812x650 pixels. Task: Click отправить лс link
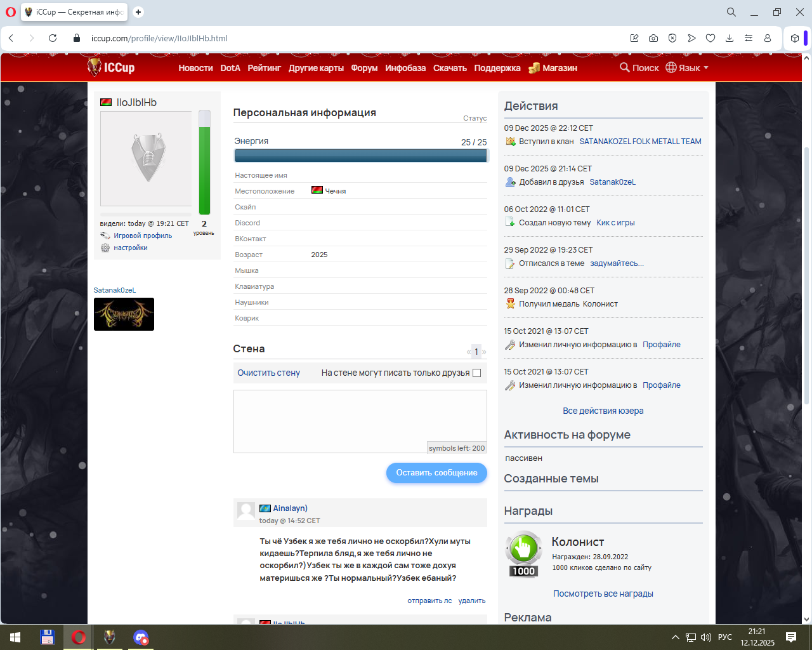pyautogui.click(x=429, y=600)
